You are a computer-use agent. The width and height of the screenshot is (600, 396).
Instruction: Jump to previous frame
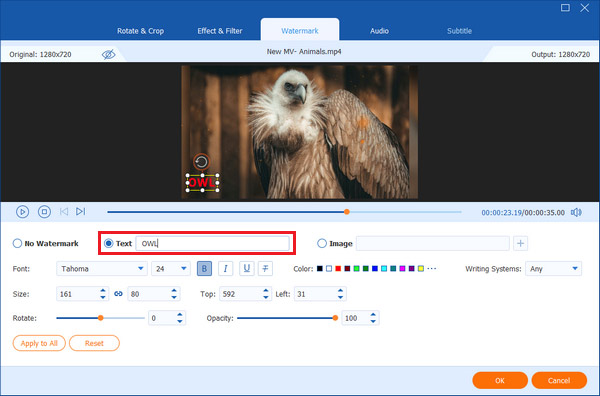coord(64,212)
